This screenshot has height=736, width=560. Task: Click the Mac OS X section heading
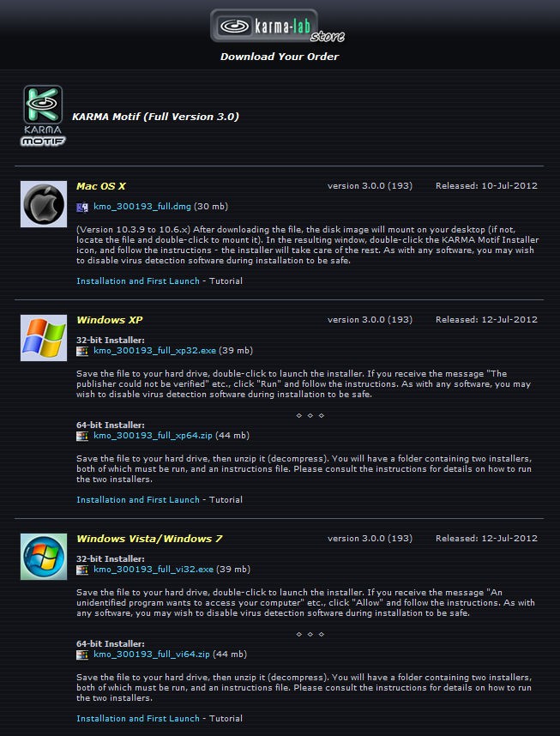[x=101, y=186]
